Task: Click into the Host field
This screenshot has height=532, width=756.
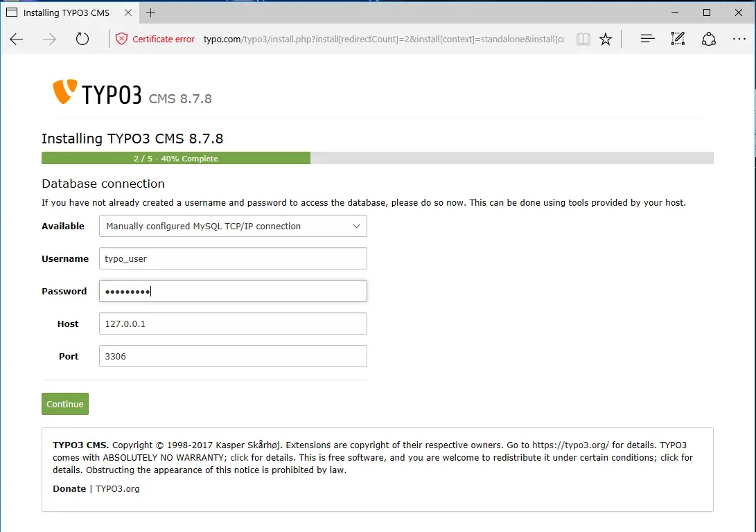Action: (x=233, y=323)
